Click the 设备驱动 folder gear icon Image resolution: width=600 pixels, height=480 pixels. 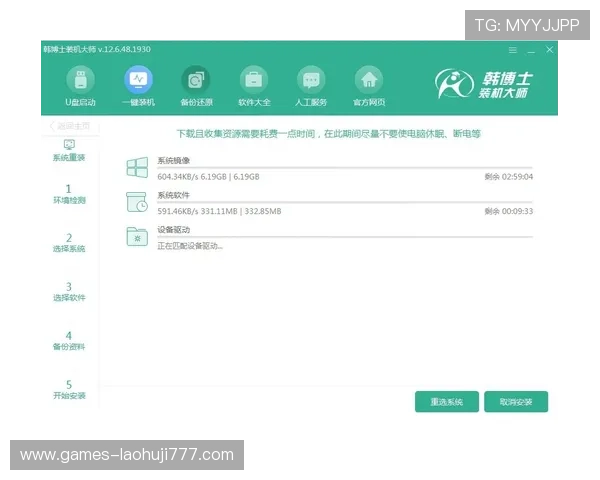click(x=137, y=237)
